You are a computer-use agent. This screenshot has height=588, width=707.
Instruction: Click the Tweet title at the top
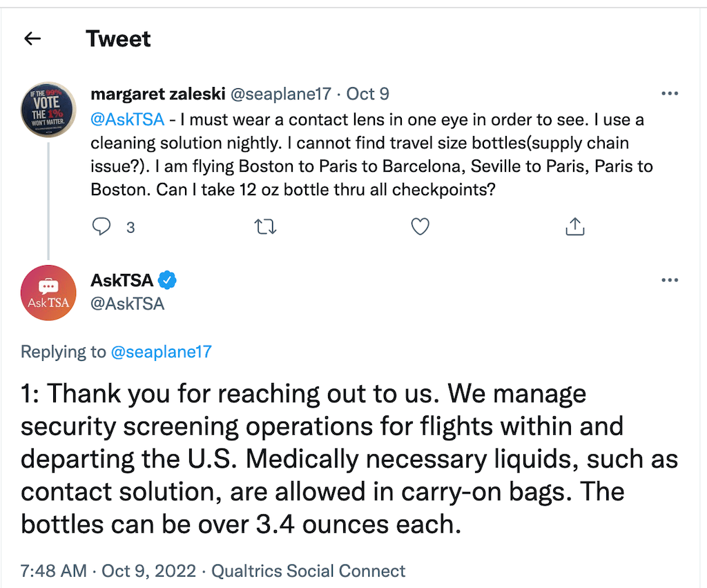(x=118, y=39)
